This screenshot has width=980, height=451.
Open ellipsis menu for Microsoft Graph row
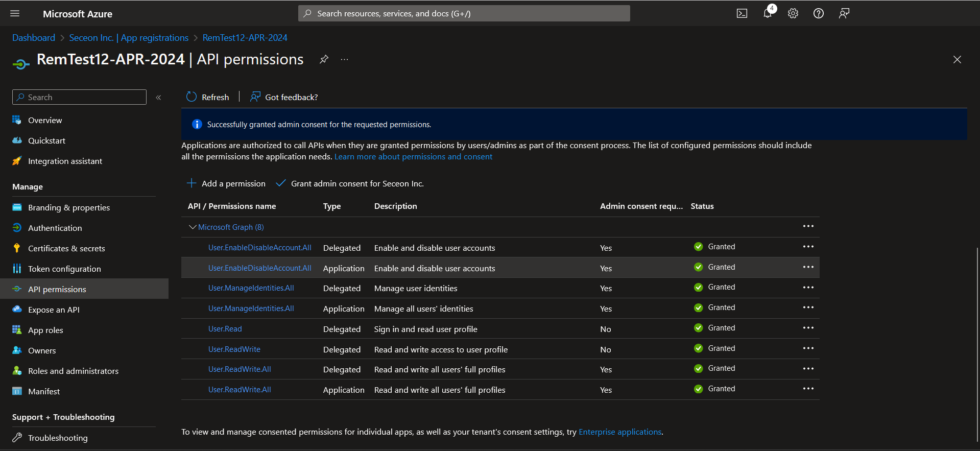808,226
